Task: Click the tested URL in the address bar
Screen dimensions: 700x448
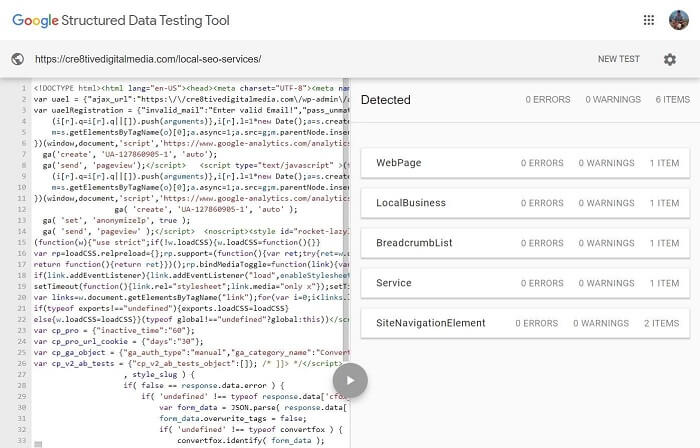Action: click(147, 59)
